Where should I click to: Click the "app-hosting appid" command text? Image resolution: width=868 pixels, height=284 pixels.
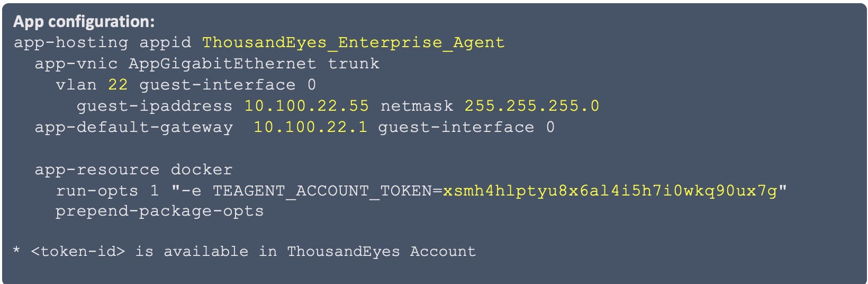click(102, 42)
